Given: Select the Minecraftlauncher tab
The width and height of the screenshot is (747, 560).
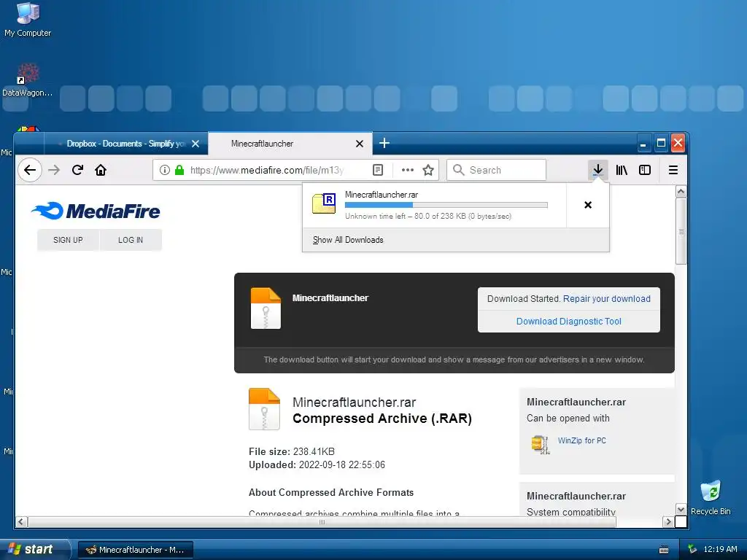Looking at the screenshot, I should pos(290,144).
